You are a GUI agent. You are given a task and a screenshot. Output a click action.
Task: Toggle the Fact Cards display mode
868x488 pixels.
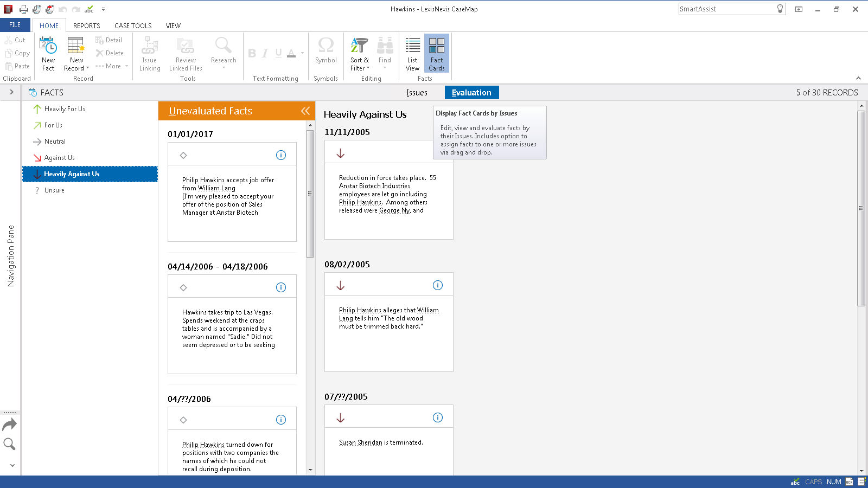point(436,53)
